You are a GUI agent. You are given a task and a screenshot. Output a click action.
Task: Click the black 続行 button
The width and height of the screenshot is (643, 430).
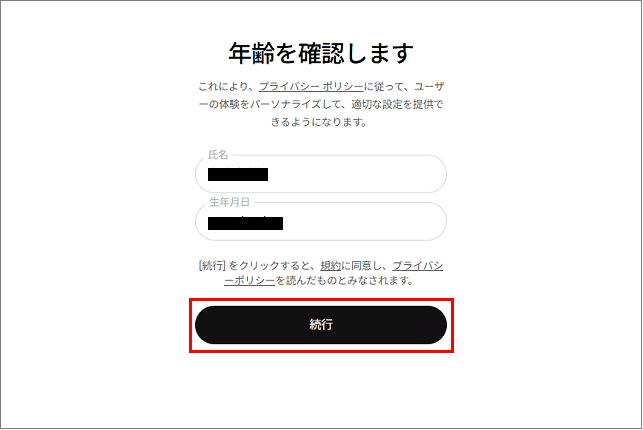(x=321, y=325)
